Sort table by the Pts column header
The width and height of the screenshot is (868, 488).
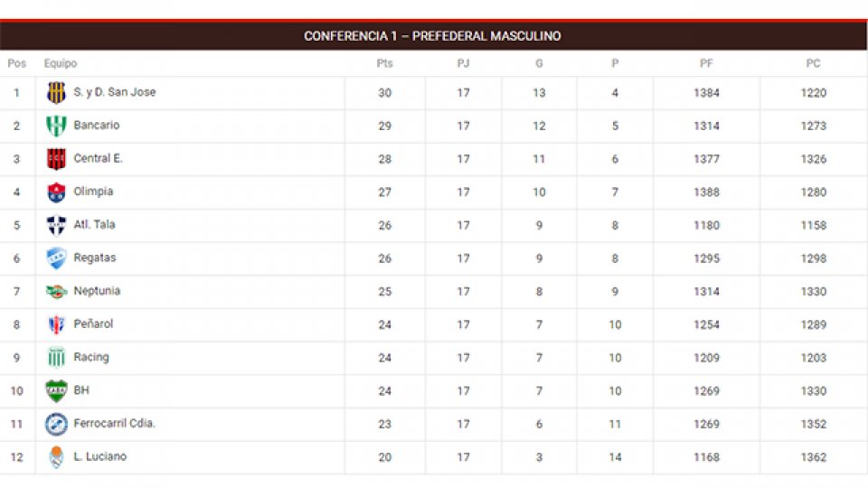pyautogui.click(x=384, y=64)
